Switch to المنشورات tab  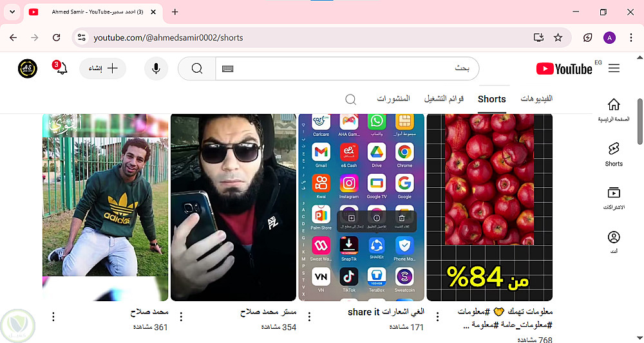pos(393,99)
